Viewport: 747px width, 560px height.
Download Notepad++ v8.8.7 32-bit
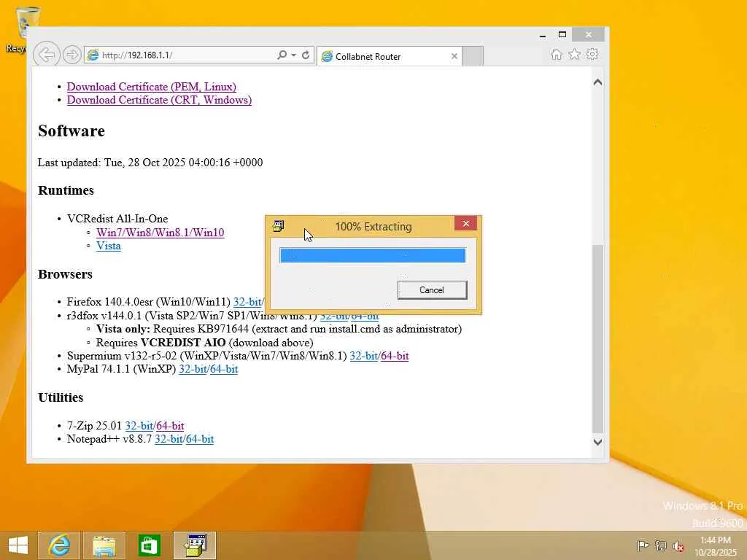[169, 439]
